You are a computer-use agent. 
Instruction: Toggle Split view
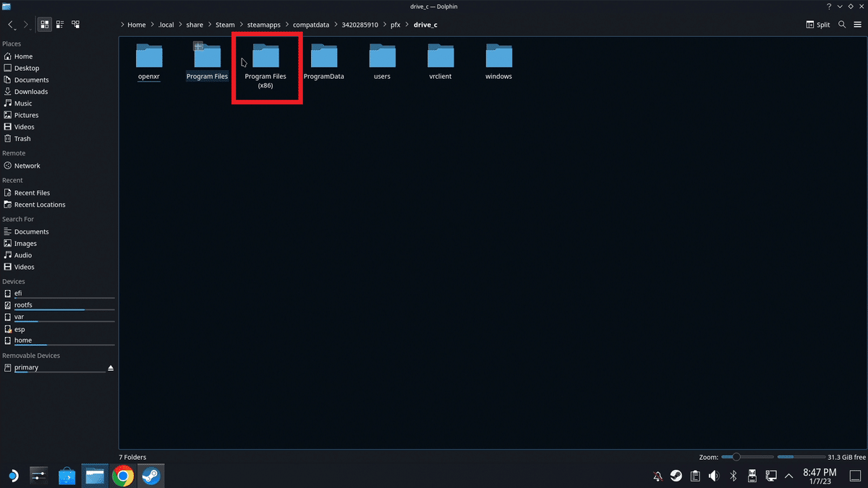click(x=818, y=25)
